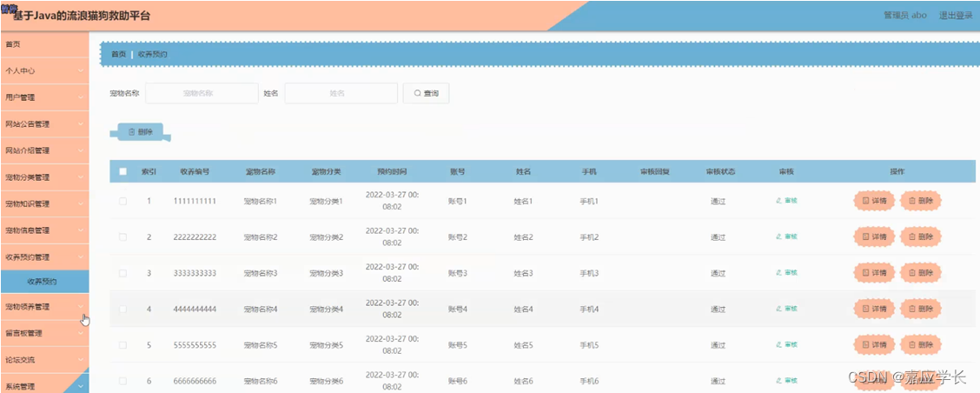Viewport: 980px width, 393px height.
Task: Open the 宠物领养管理 sidebar menu
Action: tap(44, 307)
